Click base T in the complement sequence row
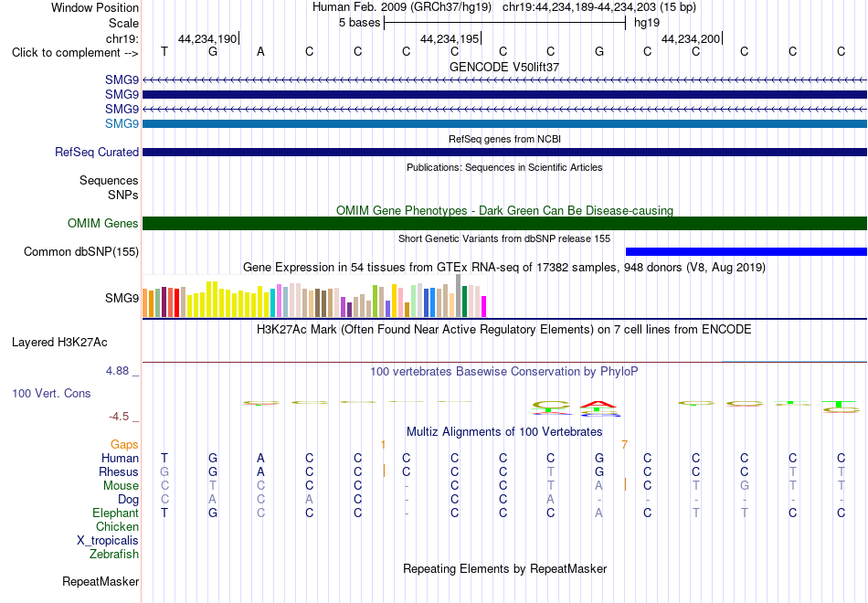This screenshot has width=868, height=603. [164, 51]
